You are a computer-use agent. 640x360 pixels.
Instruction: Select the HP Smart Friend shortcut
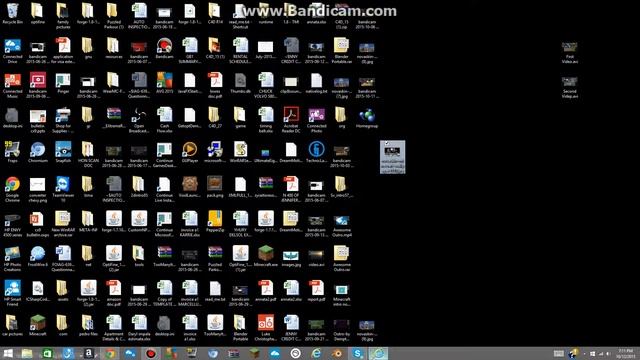pos(13,293)
